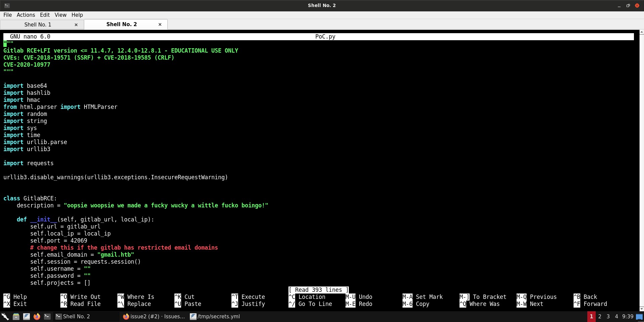
Task: Click the ^Q Where Was shortcut label
Action: click(x=480, y=304)
